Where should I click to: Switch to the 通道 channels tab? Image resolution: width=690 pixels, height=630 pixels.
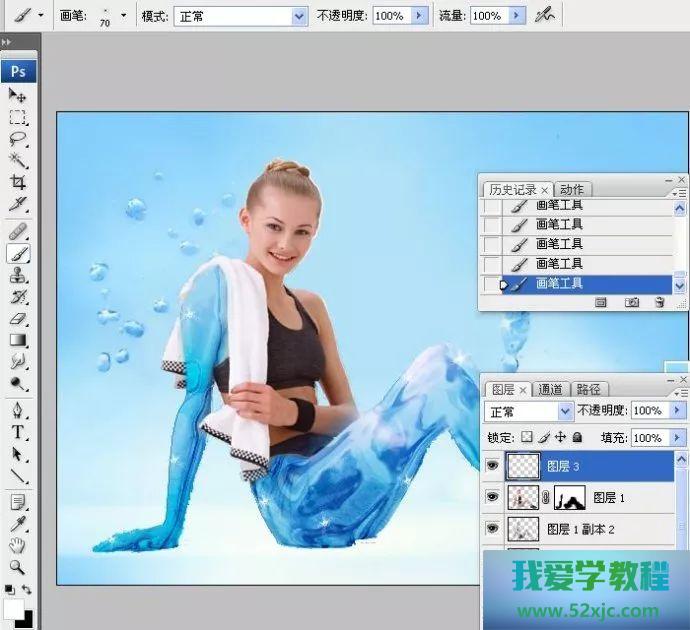coord(551,389)
